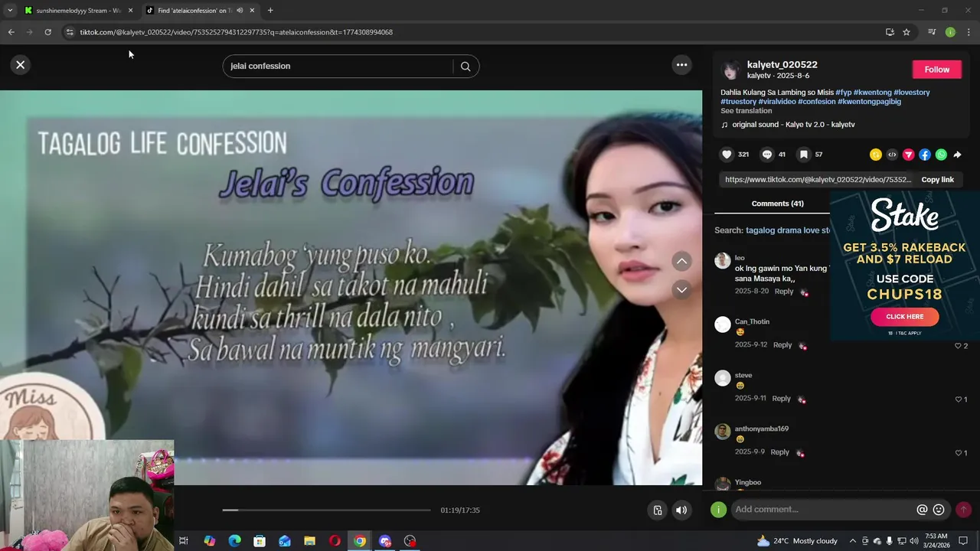
Task: Mute the video with speaker icon
Action: (x=681, y=510)
